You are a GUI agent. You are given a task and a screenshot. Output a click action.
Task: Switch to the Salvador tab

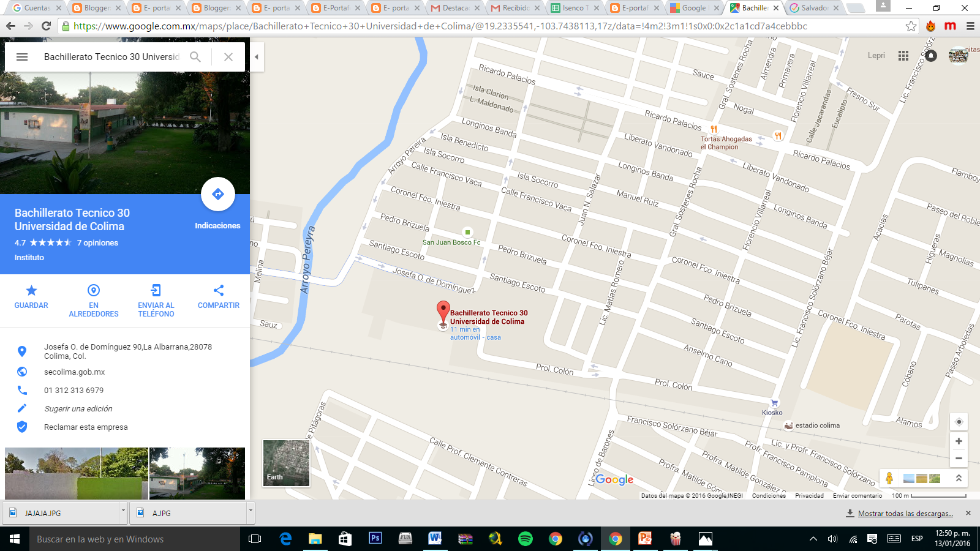(x=815, y=8)
